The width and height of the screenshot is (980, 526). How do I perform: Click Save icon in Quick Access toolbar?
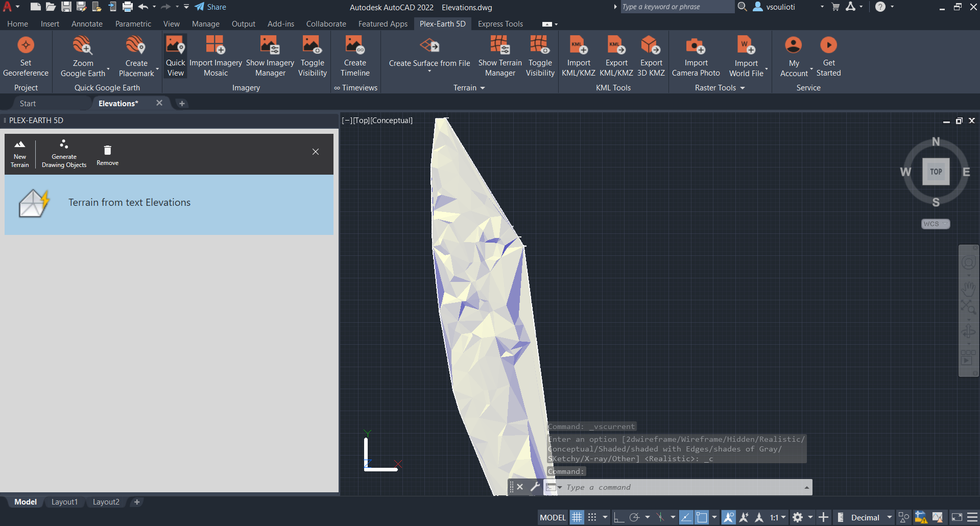click(x=66, y=7)
